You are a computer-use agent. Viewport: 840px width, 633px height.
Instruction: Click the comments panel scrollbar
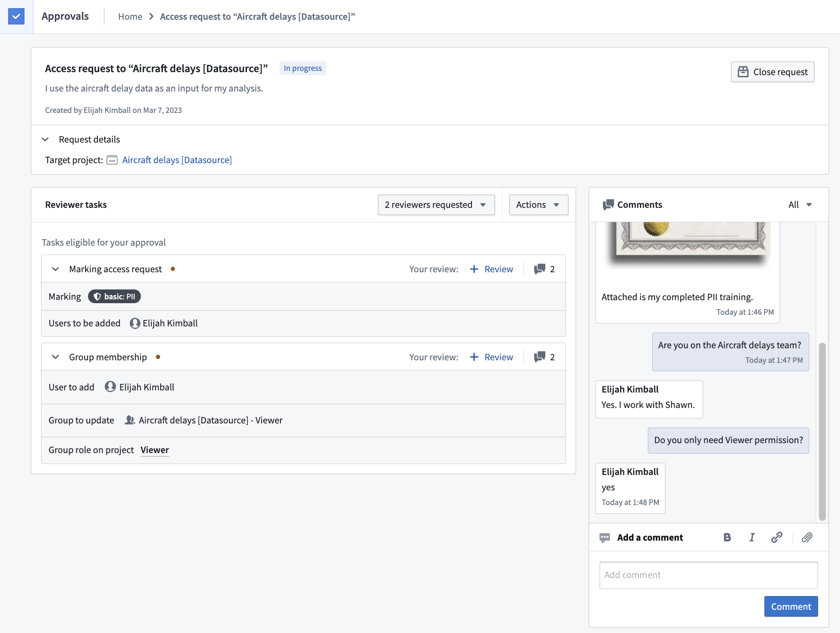tap(822, 432)
